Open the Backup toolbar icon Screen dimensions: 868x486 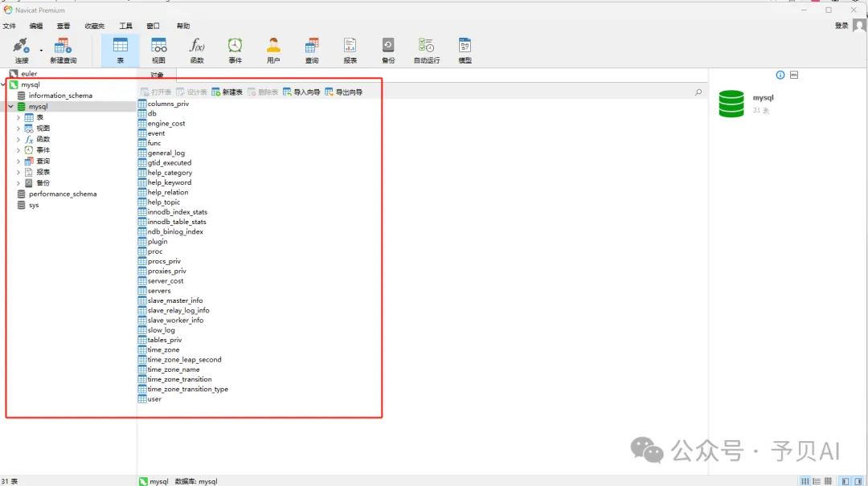388,51
